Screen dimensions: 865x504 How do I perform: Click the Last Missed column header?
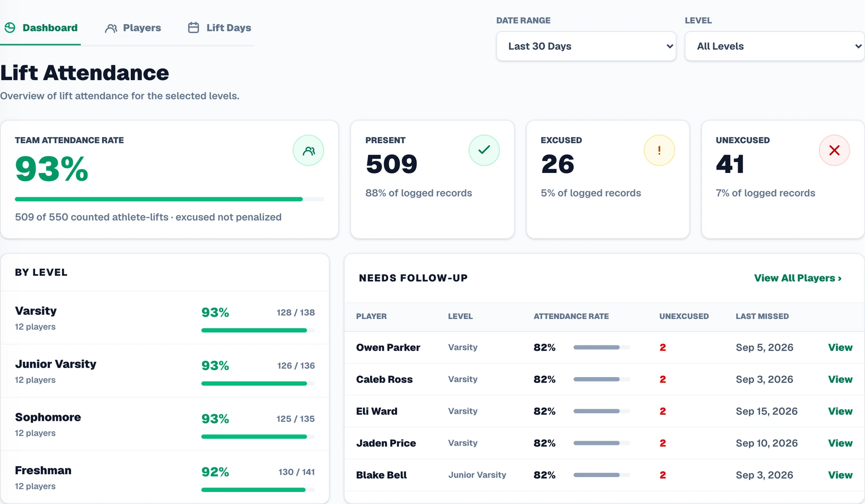[x=762, y=316]
